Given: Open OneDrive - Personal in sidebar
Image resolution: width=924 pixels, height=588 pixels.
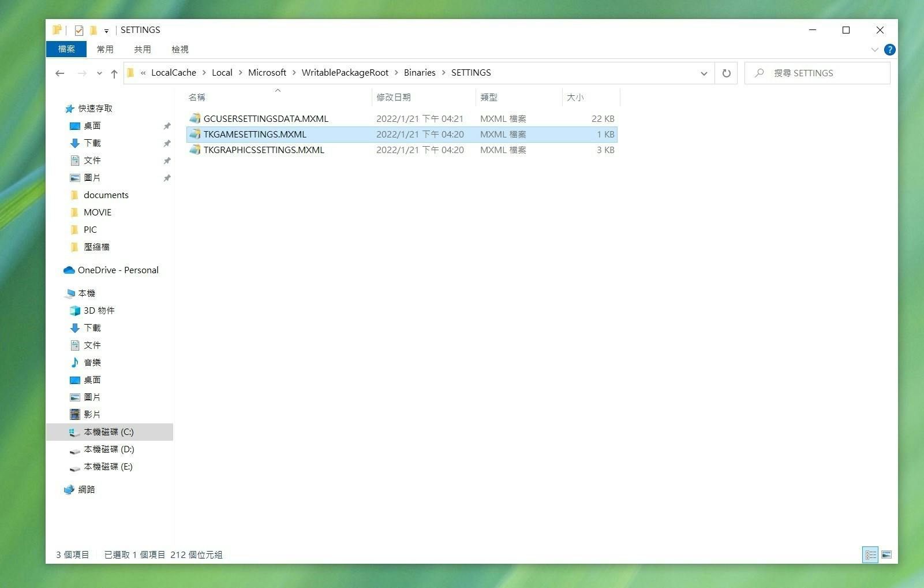Looking at the screenshot, I should click(118, 270).
